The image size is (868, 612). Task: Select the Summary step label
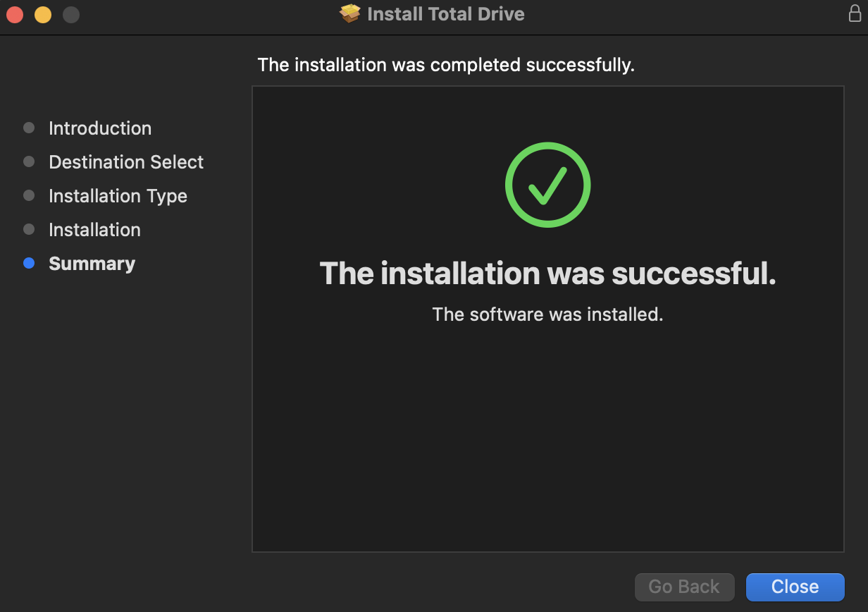coord(92,264)
